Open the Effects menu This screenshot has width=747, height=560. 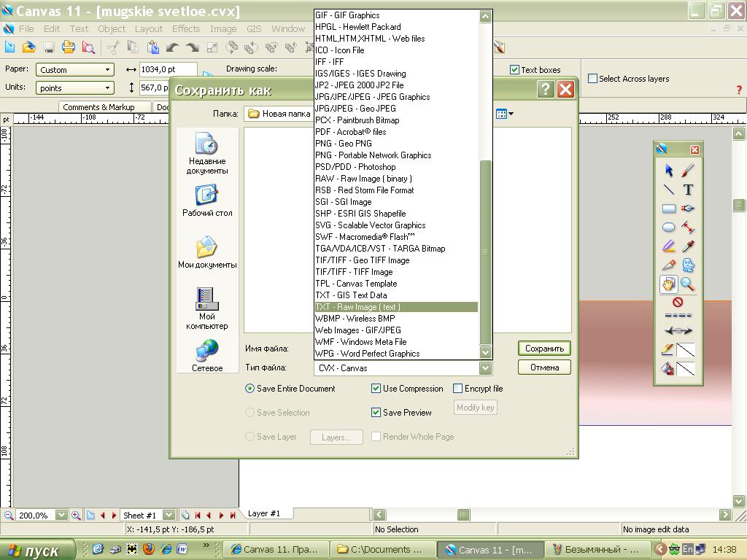coord(186,28)
